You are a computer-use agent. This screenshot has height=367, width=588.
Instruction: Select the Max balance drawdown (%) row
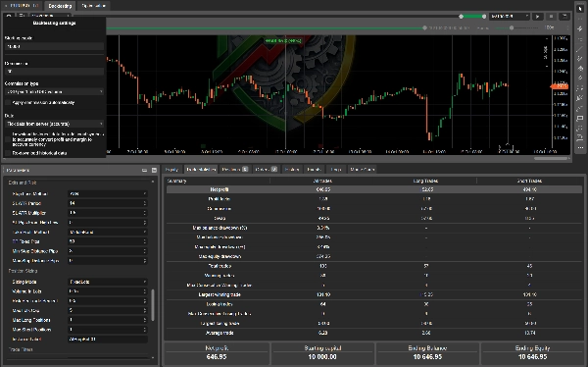tap(374, 228)
